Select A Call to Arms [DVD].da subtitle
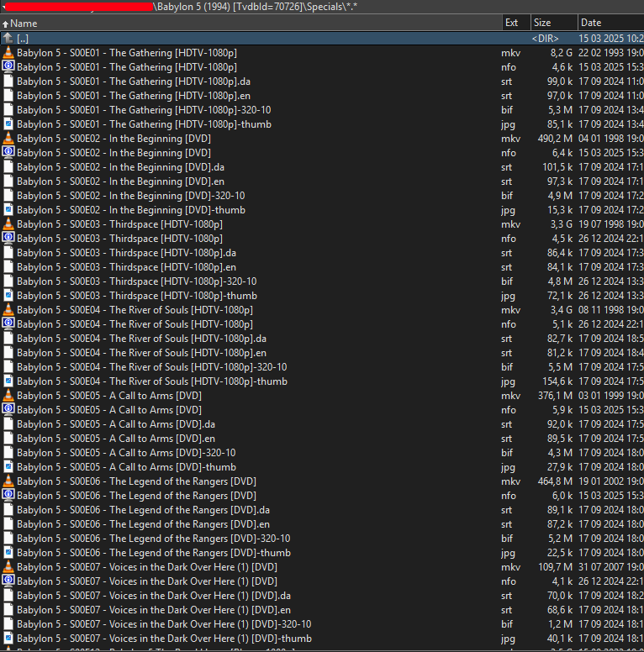Viewport: 644px width, 652px height. point(322,424)
